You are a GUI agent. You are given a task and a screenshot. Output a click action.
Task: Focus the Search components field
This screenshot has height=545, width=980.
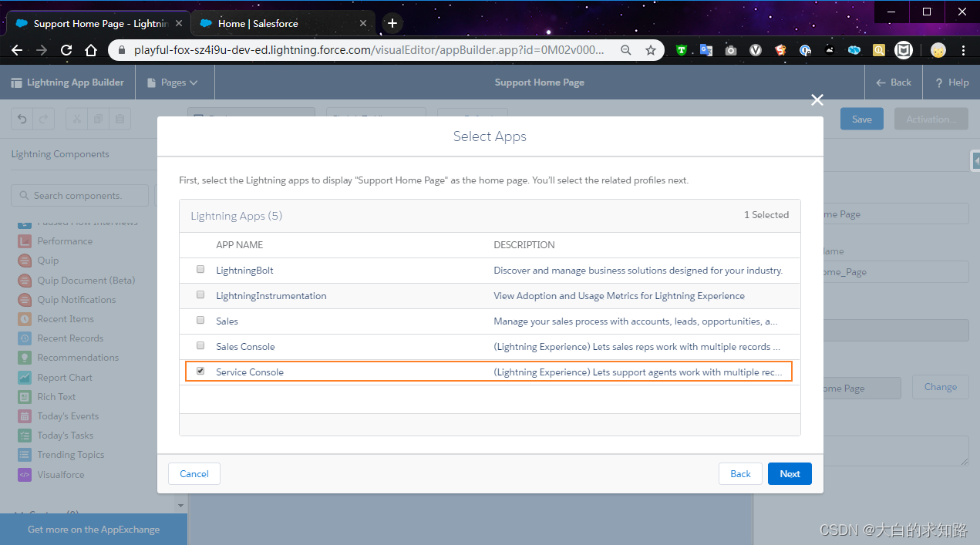click(x=79, y=196)
